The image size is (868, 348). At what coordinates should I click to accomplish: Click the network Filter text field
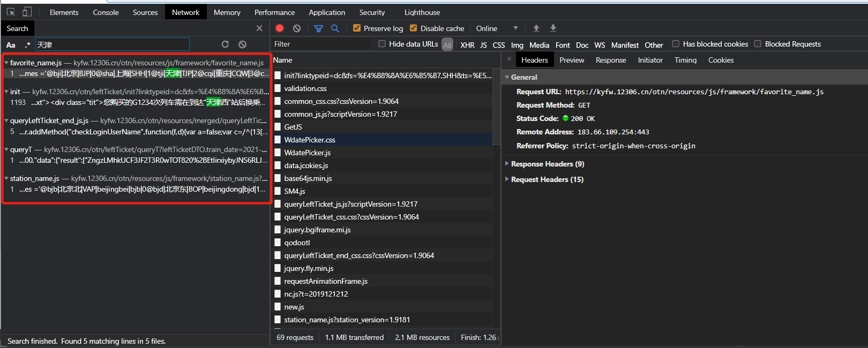coord(321,44)
